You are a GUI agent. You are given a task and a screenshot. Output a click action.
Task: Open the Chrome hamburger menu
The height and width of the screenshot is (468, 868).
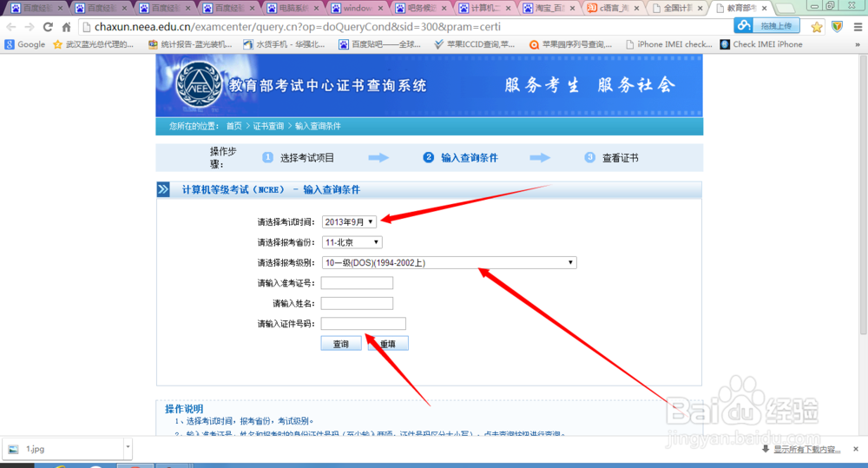click(858, 27)
